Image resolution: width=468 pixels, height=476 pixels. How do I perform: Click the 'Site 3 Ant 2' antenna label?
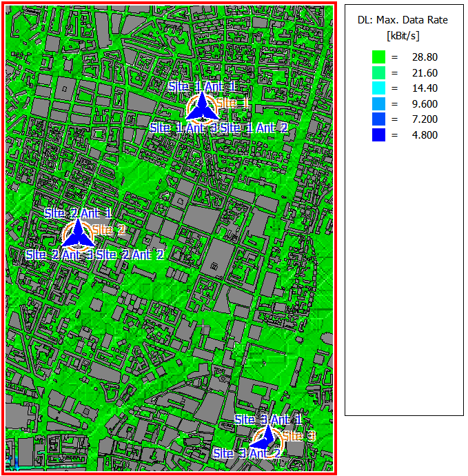point(247,453)
